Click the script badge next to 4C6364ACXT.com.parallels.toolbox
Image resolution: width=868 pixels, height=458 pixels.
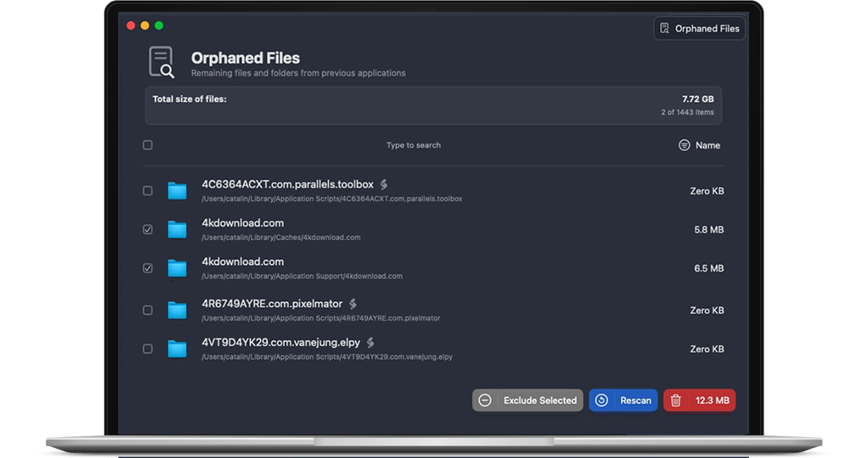(x=384, y=184)
